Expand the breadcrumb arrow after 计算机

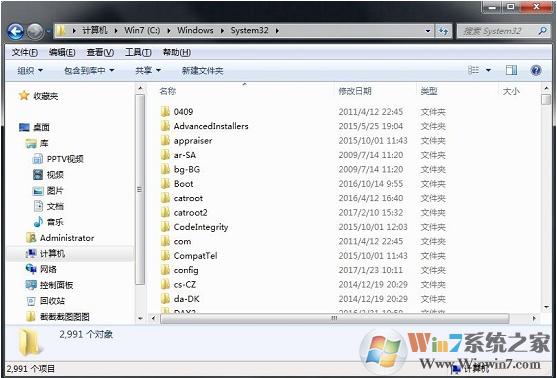click(116, 31)
